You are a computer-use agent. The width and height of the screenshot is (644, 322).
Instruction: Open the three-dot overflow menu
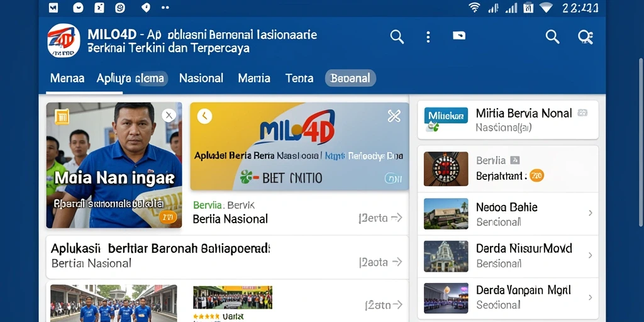(x=428, y=37)
